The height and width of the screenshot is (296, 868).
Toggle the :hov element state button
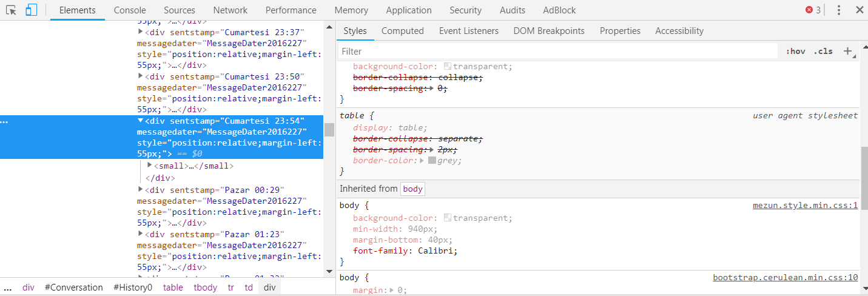(x=795, y=52)
